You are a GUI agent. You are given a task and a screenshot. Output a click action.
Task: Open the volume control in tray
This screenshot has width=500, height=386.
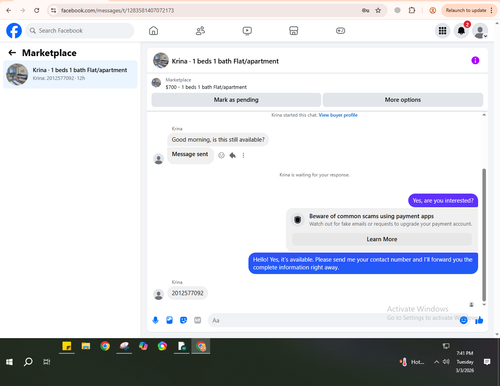point(446,362)
